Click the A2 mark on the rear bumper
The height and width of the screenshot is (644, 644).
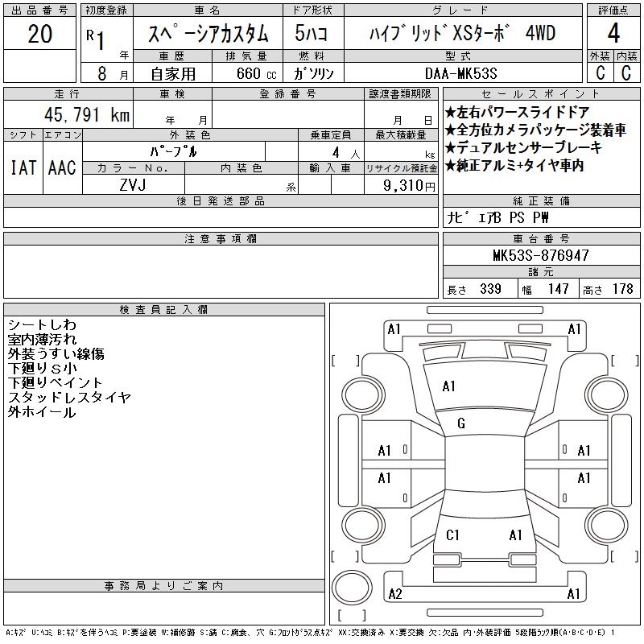(x=394, y=594)
